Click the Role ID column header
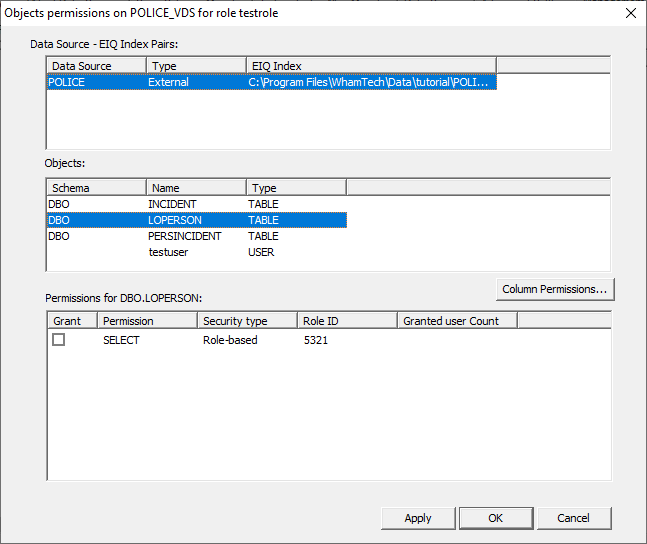This screenshot has width=647, height=544. click(x=346, y=321)
